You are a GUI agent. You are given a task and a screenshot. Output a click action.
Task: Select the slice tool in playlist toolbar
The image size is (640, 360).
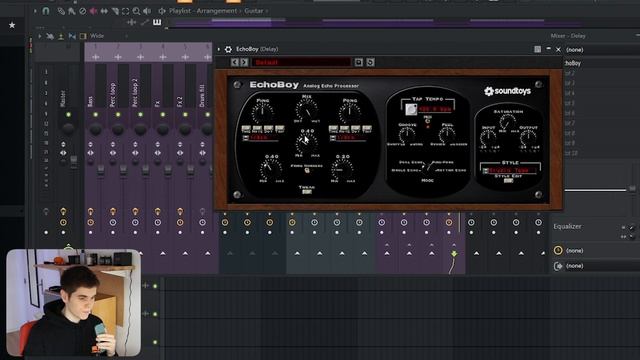[115, 11]
